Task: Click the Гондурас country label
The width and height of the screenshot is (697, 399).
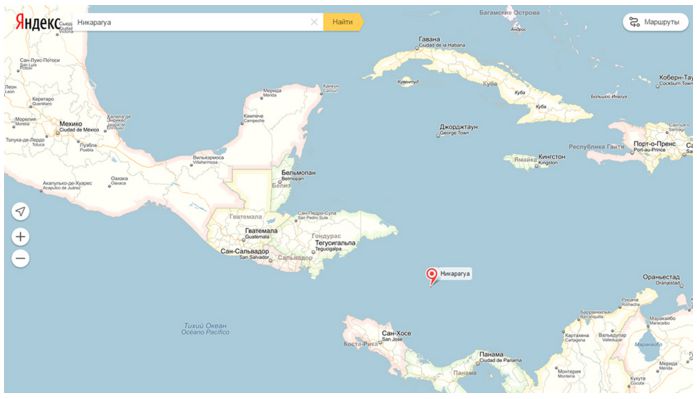Action: click(x=326, y=236)
